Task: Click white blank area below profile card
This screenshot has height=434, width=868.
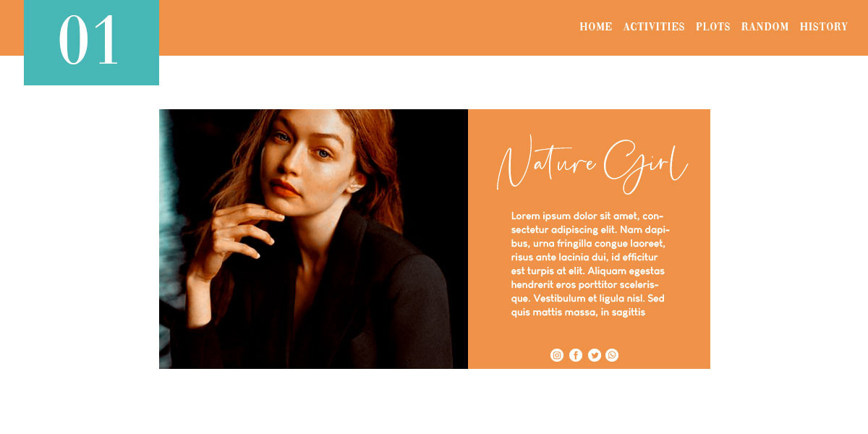Action: coord(434,401)
